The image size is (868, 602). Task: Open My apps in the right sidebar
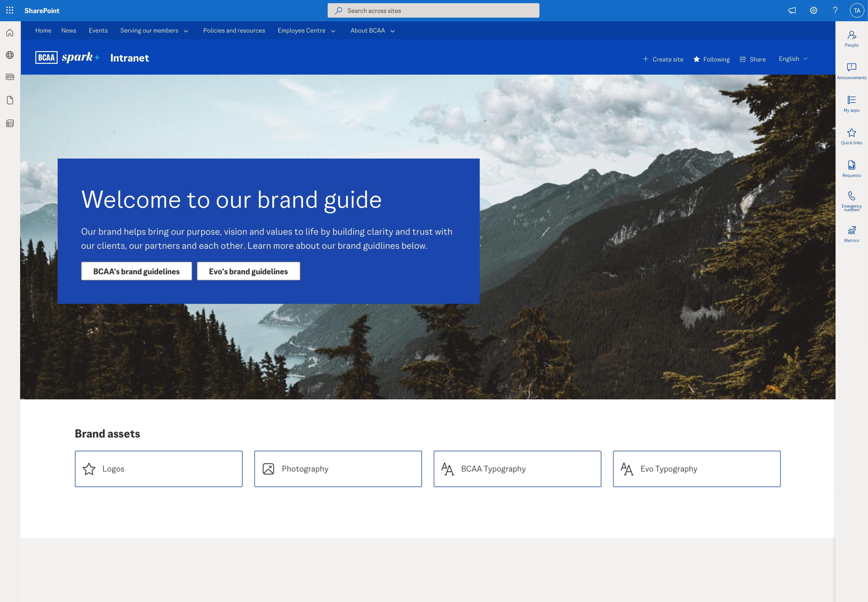click(851, 100)
